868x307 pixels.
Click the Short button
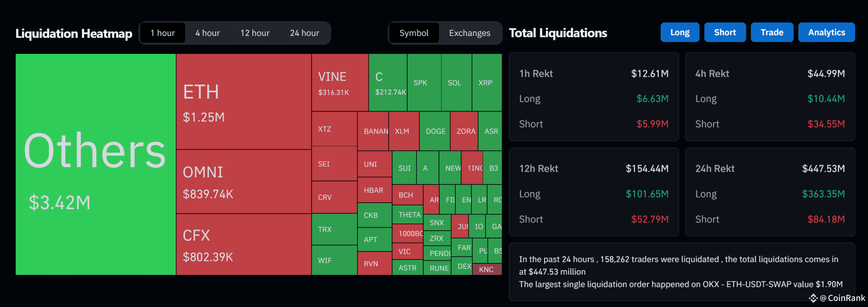pyautogui.click(x=725, y=32)
